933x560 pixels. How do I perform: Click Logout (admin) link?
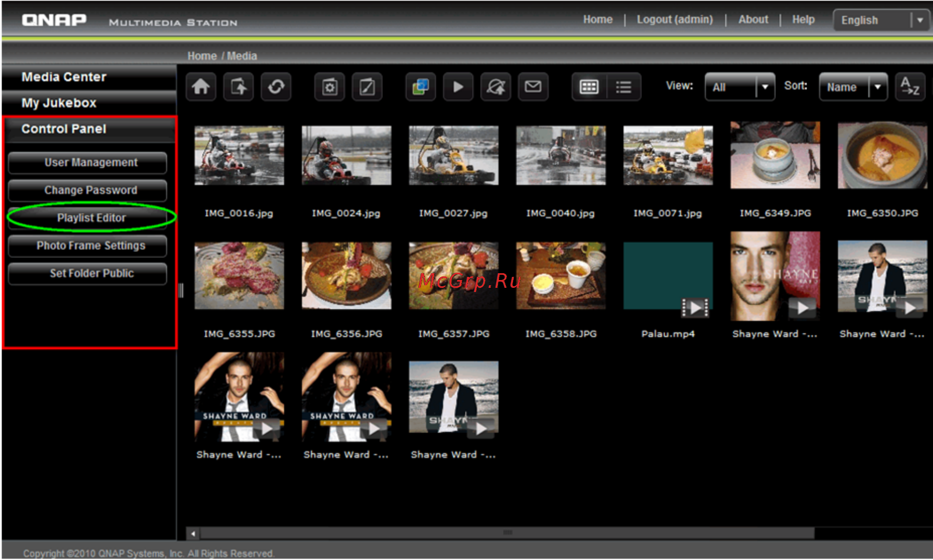click(x=674, y=20)
